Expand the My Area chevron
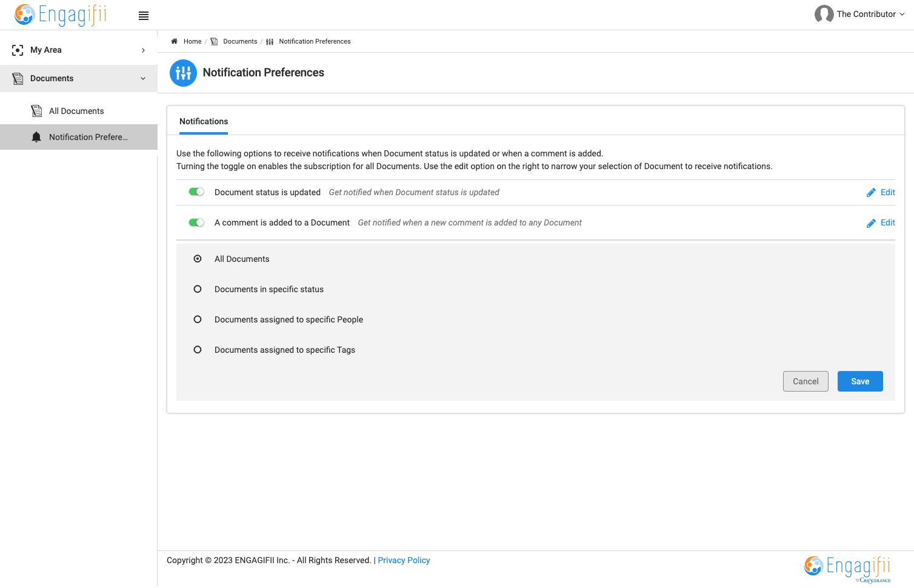 (x=143, y=50)
